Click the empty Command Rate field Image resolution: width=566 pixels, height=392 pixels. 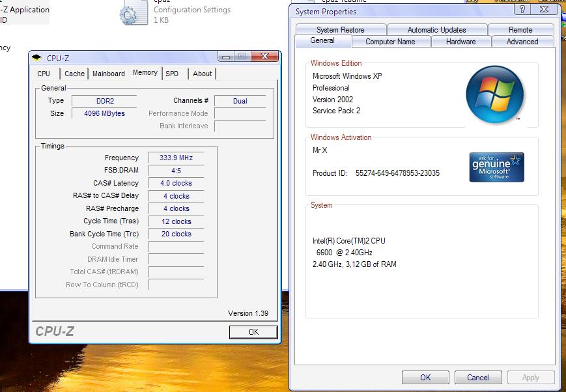tap(176, 247)
